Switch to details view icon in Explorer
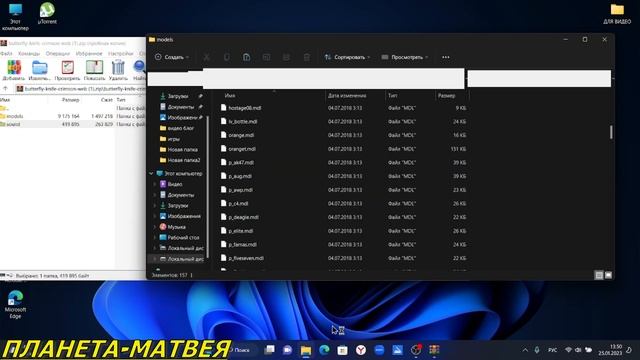Image resolution: width=640 pixels, height=360 pixels. coord(599,275)
